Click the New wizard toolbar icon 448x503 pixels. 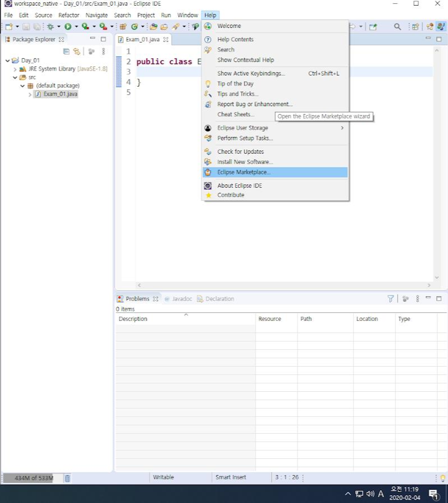pyautogui.click(x=9, y=27)
